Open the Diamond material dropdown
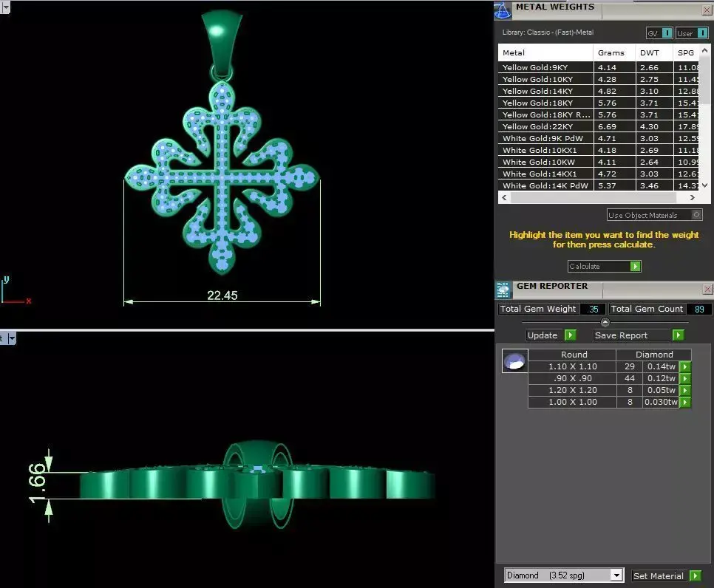This screenshot has height=588, width=714. coord(617,575)
